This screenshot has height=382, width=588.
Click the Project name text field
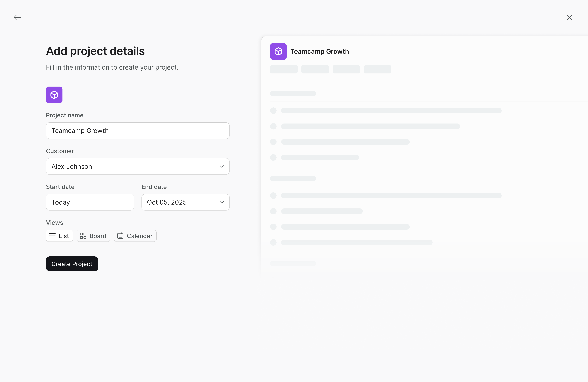tap(138, 131)
